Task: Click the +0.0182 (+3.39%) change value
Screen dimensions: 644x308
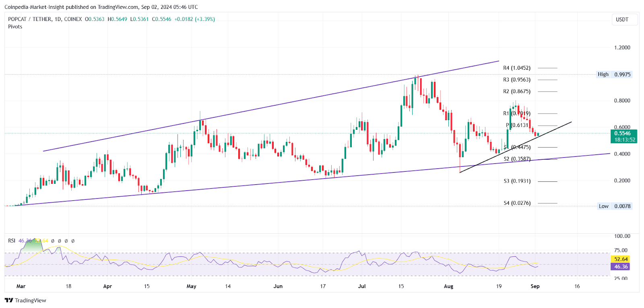Action: click(x=194, y=19)
